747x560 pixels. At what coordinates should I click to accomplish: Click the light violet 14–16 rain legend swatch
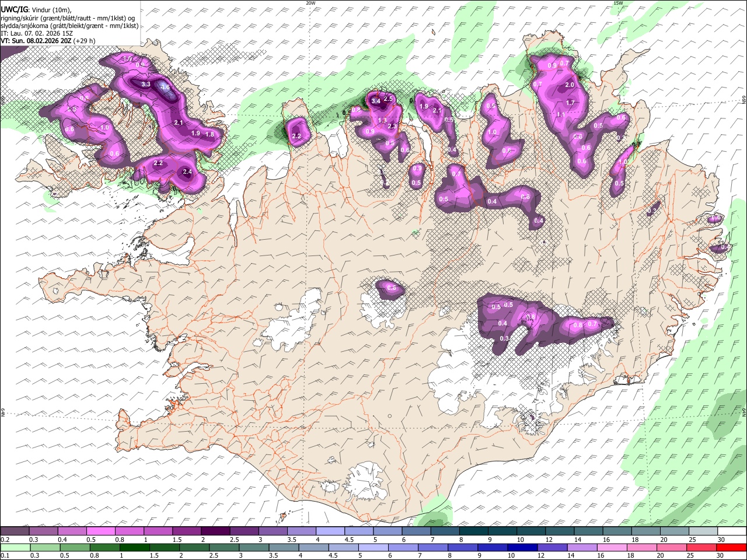coord(582,547)
